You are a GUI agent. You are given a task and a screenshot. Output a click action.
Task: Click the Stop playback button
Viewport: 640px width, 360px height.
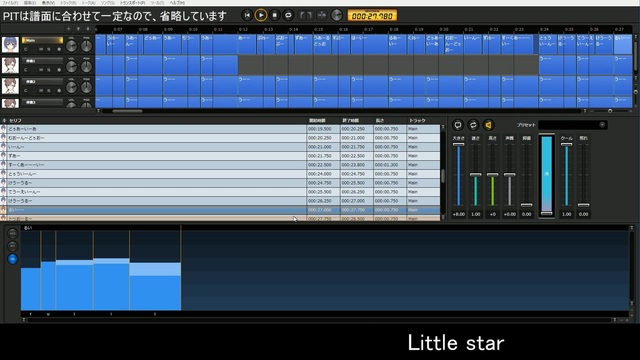tap(275, 16)
